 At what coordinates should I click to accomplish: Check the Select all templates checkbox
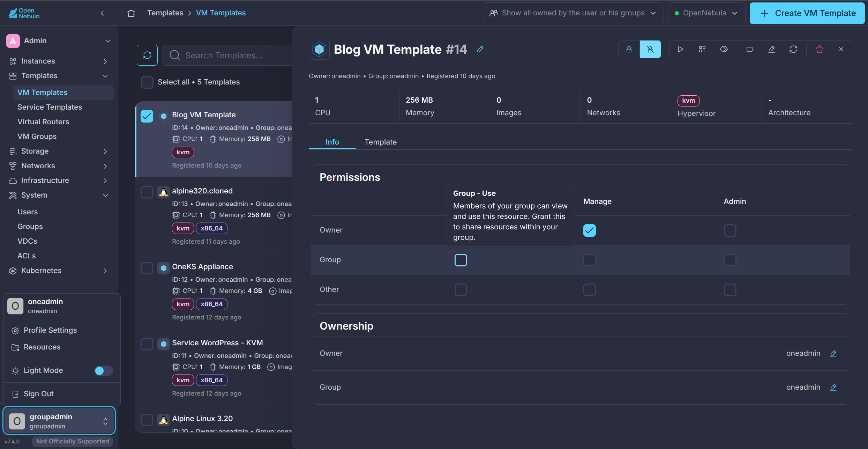(147, 82)
